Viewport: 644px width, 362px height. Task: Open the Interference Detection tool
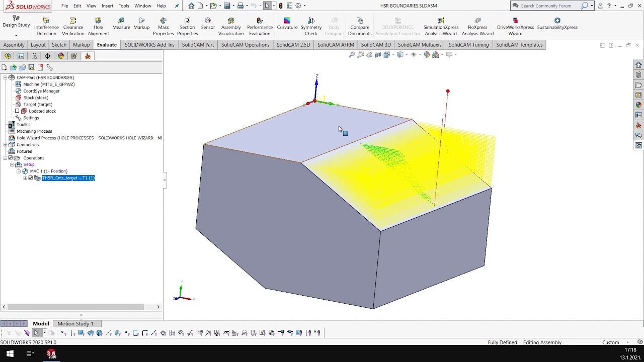[x=46, y=27]
